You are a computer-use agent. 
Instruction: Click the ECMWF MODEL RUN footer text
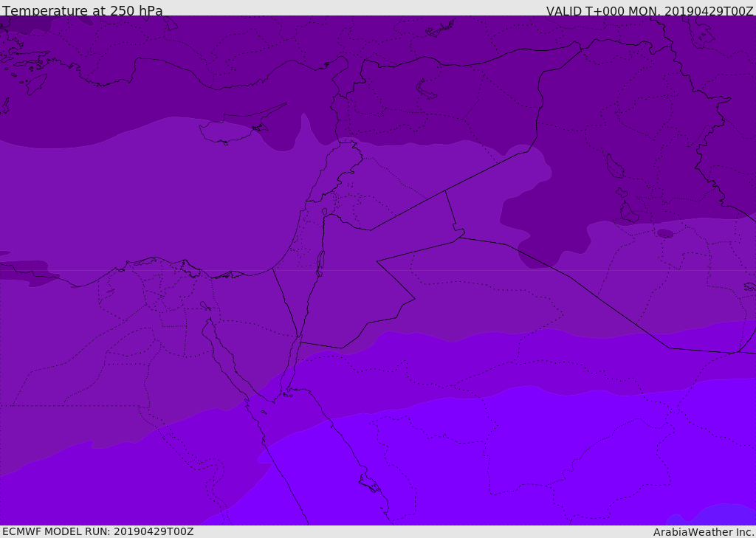(98, 531)
